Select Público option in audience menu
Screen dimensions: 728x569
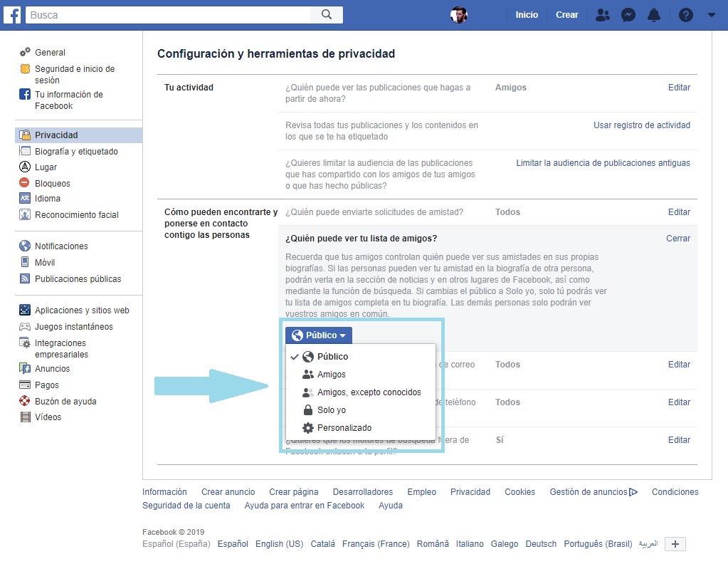pyautogui.click(x=361, y=356)
